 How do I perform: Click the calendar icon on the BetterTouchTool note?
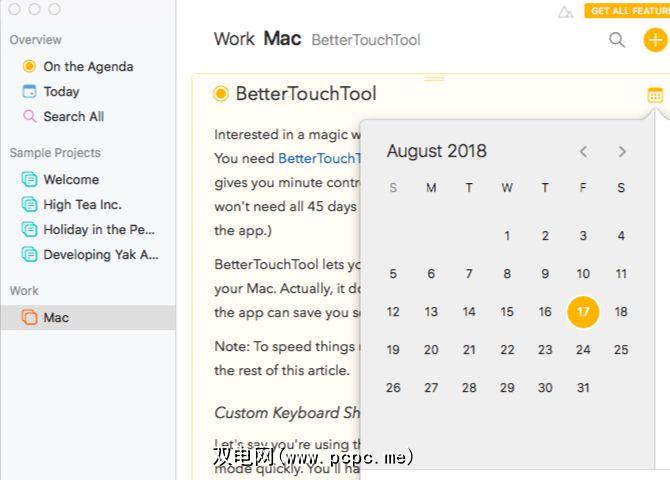coord(655,95)
